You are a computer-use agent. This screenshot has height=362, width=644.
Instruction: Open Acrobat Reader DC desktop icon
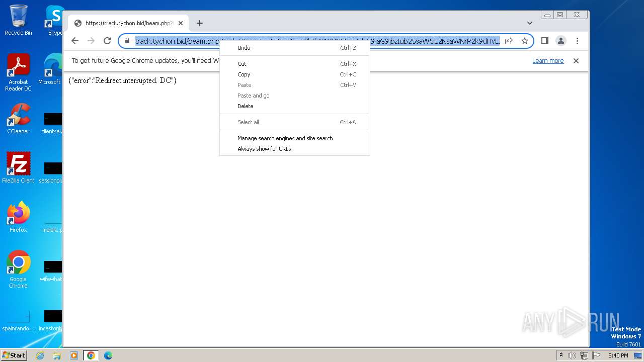click(x=18, y=72)
